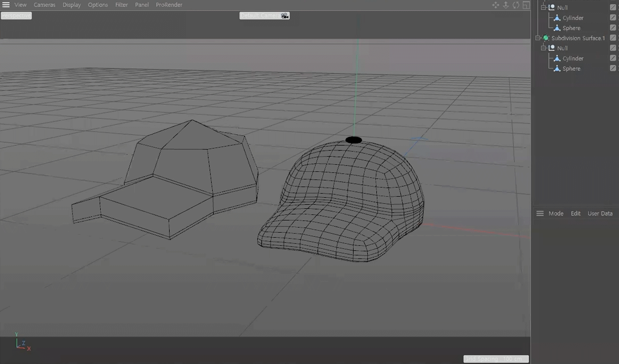The height and width of the screenshot is (364, 619).
Task: Click the Perspective view label
Action: click(16, 16)
